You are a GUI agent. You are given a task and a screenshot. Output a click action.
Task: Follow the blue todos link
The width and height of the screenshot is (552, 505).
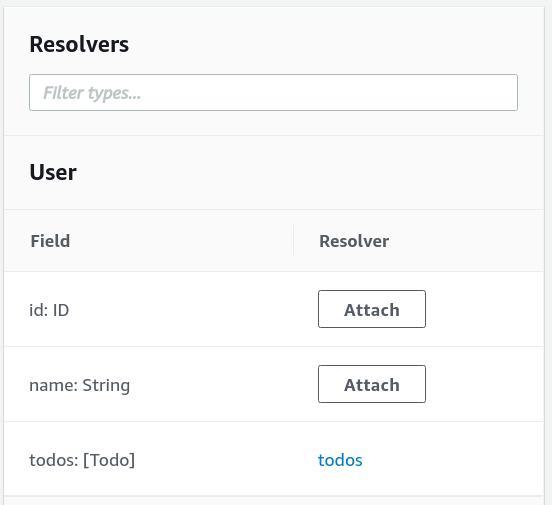[340, 460]
